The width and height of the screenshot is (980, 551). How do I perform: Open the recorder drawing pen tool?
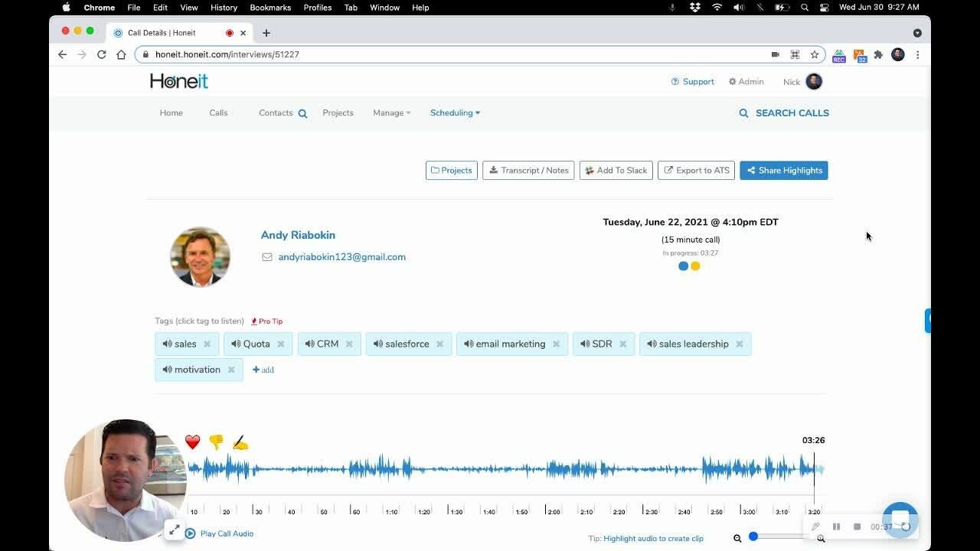(x=815, y=527)
